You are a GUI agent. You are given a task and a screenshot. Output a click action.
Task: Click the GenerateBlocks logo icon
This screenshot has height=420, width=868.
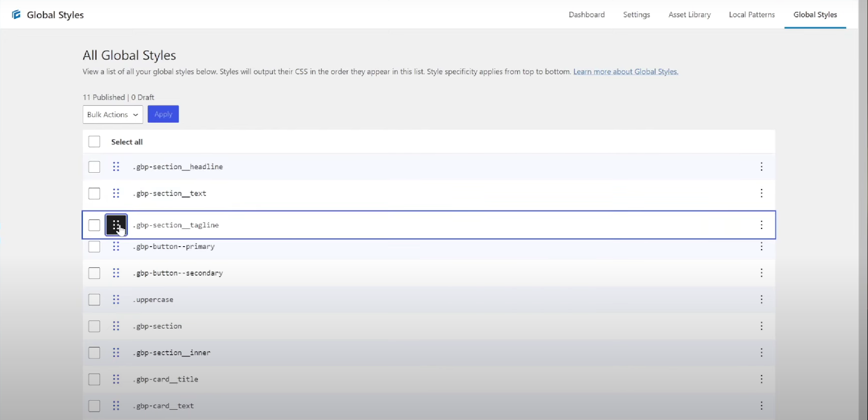pos(16,15)
